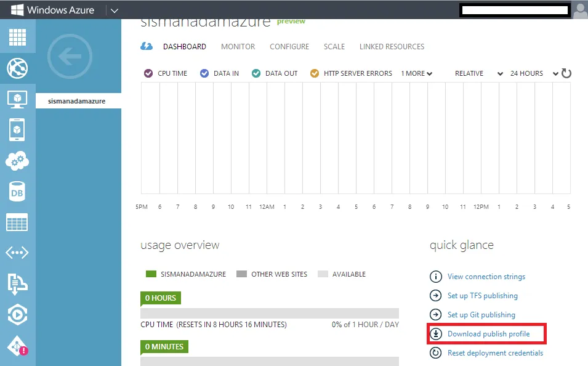Screen dimensions: 588x366
Task: Switch to the MONITOR tab
Action: 238,47
